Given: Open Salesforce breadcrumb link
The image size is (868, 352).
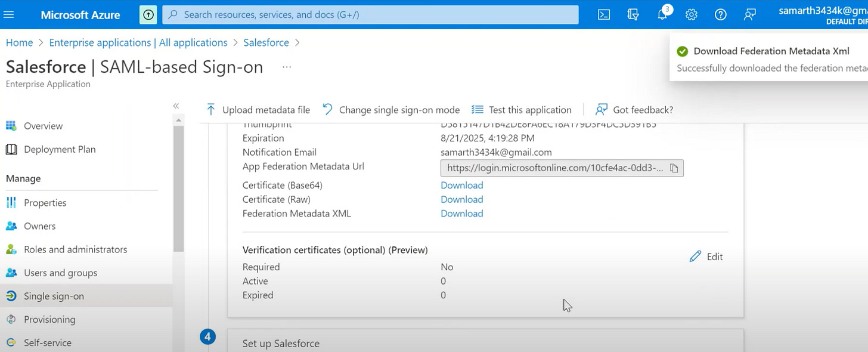Looking at the screenshot, I should coord(266,43).
